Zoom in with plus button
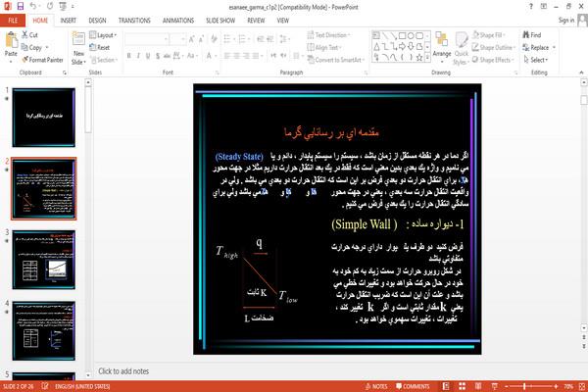 click(x=556, y=386)
